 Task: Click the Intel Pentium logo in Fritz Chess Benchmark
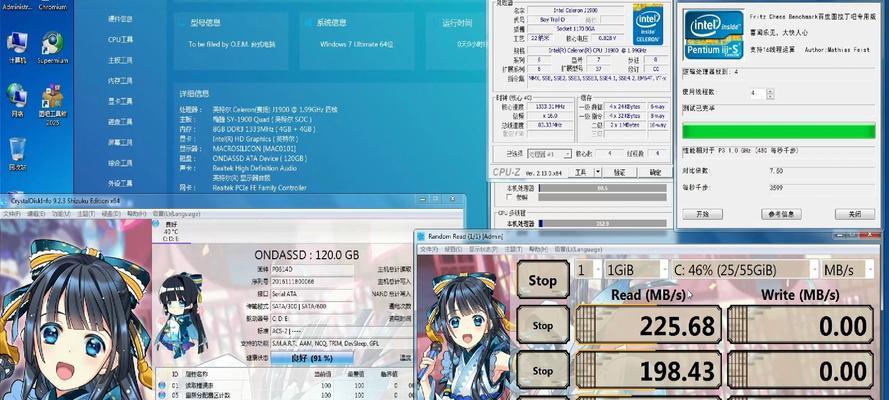713,35
